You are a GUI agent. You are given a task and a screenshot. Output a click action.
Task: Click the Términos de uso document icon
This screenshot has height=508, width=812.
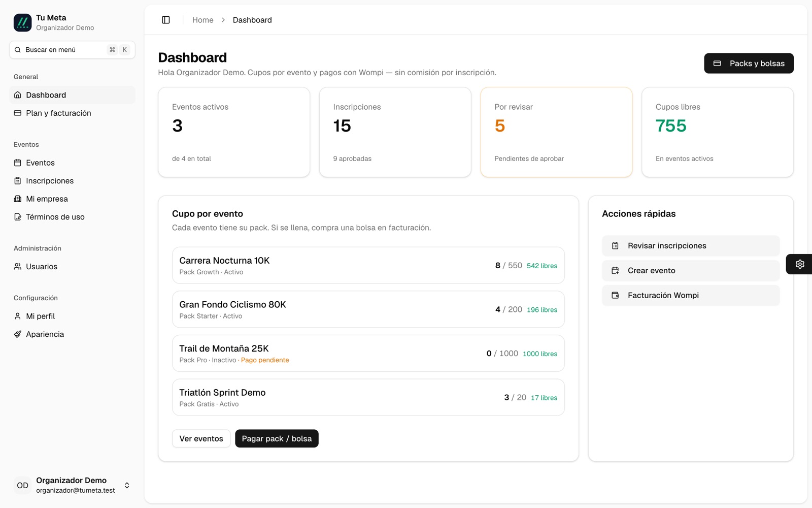(18, 217)
